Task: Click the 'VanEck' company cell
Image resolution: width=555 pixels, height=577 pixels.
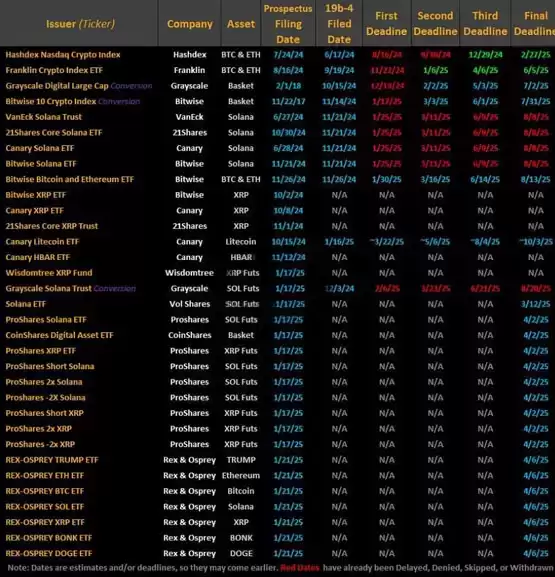Action: [190, 117]
